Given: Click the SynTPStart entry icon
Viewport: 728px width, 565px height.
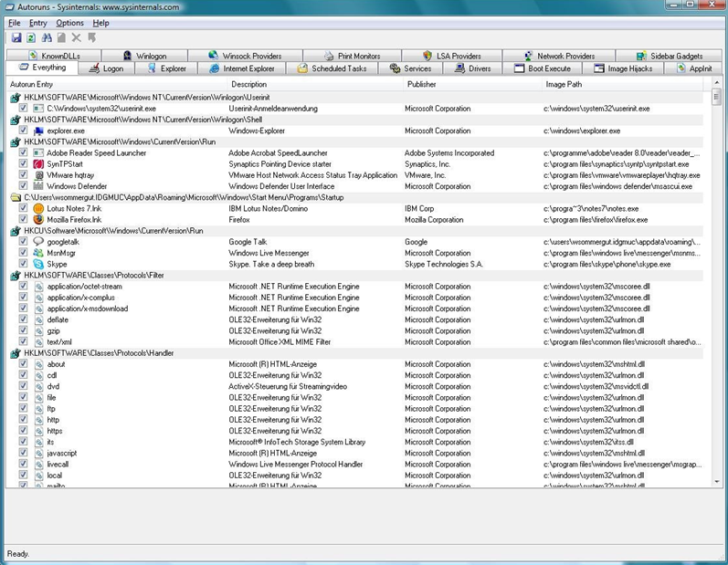Looking at the screenshot, I should pos(38,163).
